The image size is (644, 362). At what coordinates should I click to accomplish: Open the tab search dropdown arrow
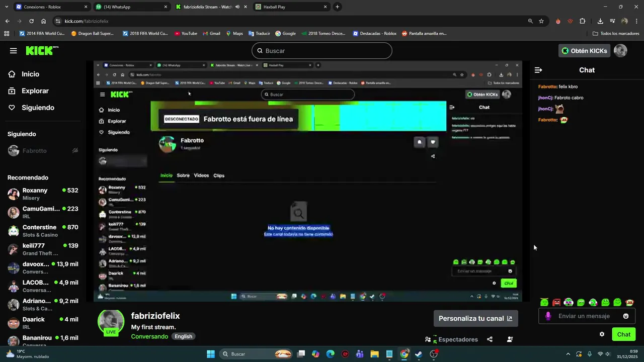point(7,7)
